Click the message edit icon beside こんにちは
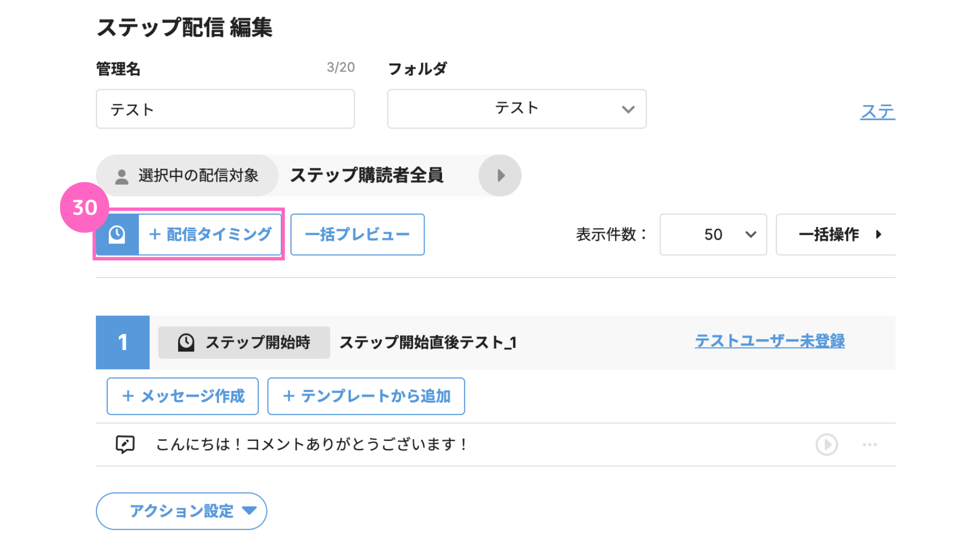 (x=125, y=444)
